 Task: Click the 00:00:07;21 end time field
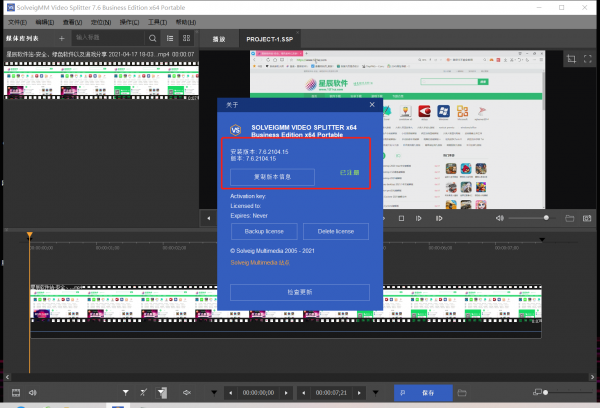(331, 393)
